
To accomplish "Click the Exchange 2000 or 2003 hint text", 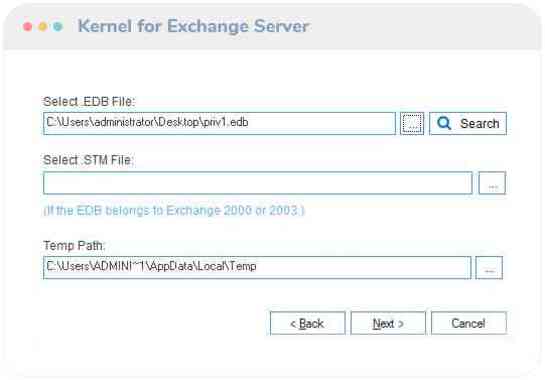I will coord(174,211).
